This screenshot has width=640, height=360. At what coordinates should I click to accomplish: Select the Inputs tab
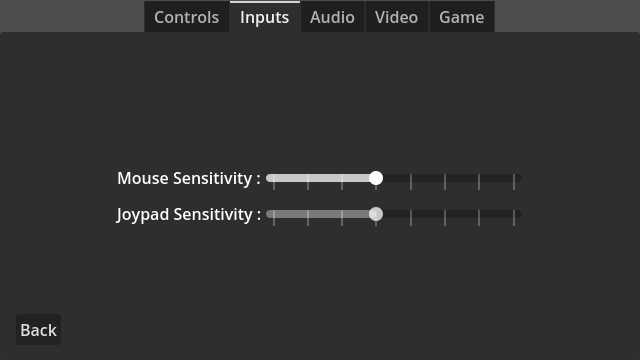(264, 17)
